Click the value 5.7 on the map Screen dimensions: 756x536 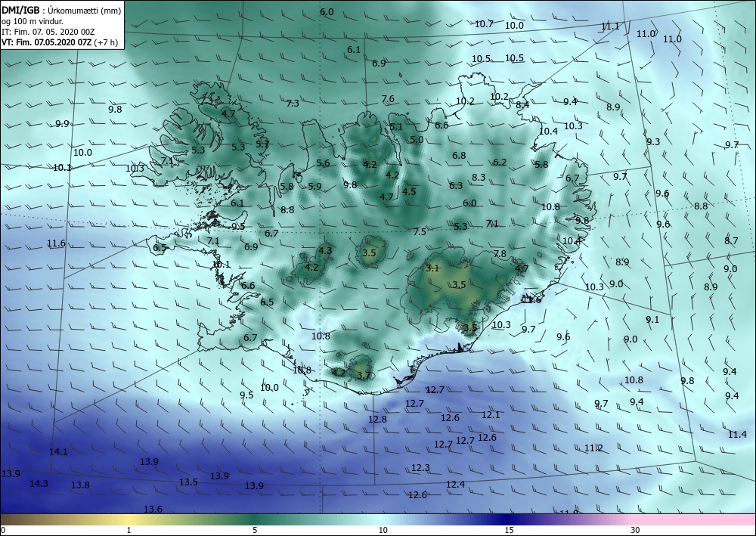pos(262,144)
